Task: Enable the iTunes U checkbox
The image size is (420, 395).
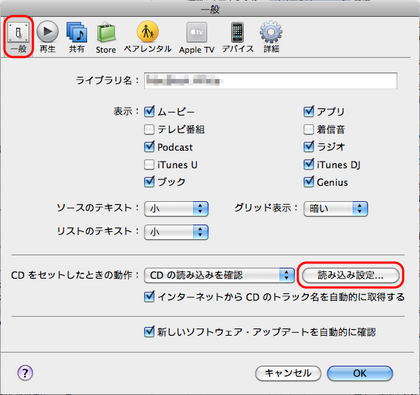Action: [149, 165]
